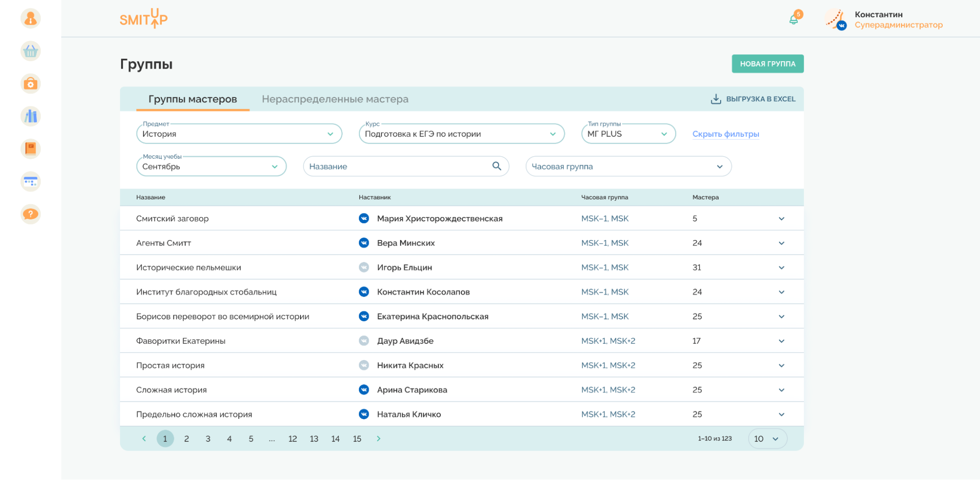
Task: Expand the Фаворитки Екатерины row
Action: tap(781, 341)
